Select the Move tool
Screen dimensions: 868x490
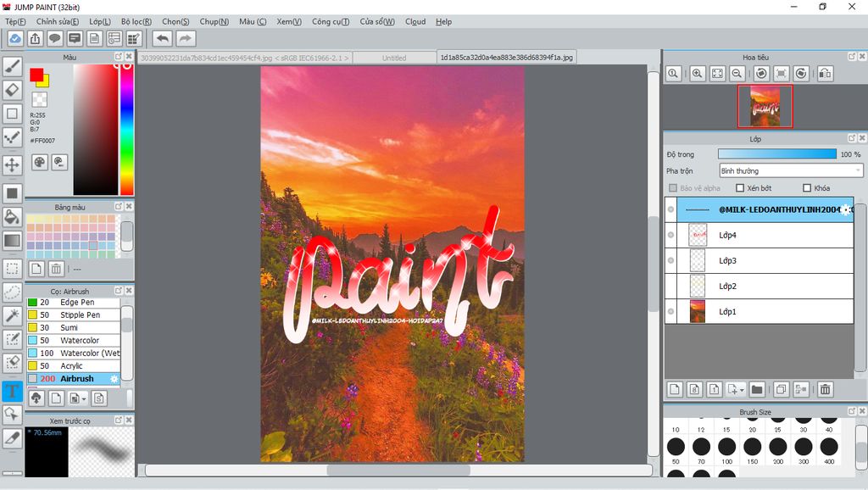tap(12, 164)
